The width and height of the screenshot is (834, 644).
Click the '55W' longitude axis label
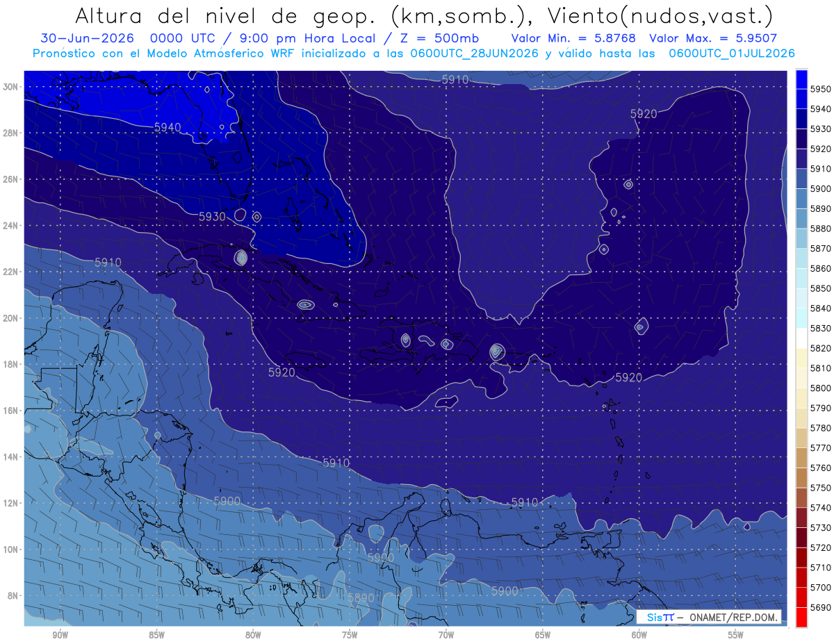736,635
